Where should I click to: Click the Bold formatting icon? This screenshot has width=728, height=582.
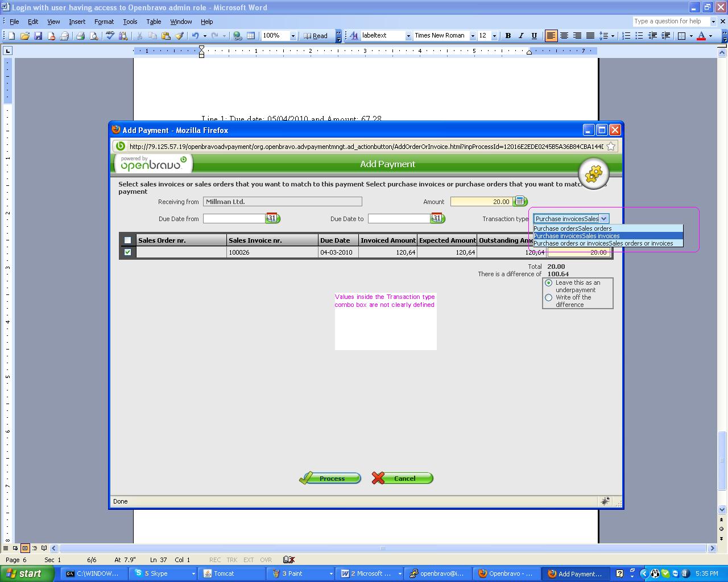pyautogui.click(x=508, y=36)
